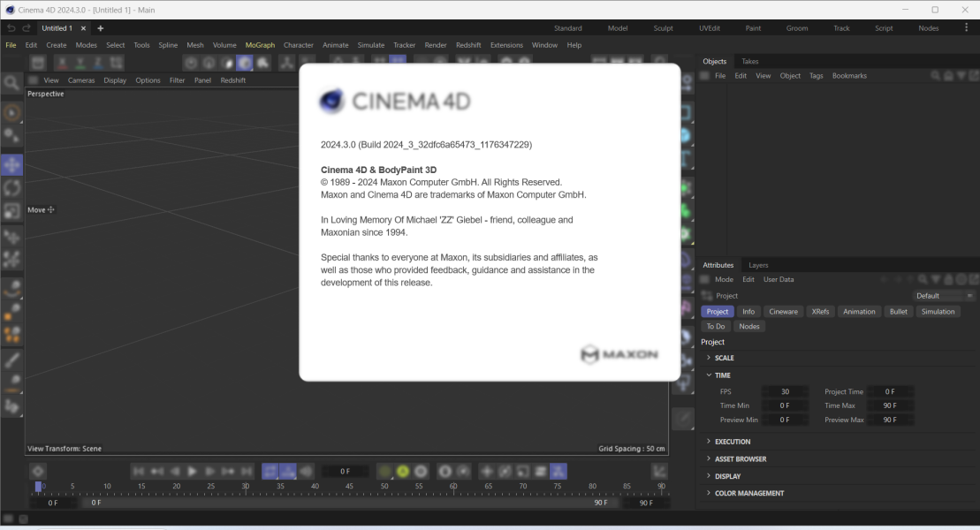Screen dimensions: 980x530
Task: Open the MoGraph menu
Action: pyautogui.click(x=260, y=45)
